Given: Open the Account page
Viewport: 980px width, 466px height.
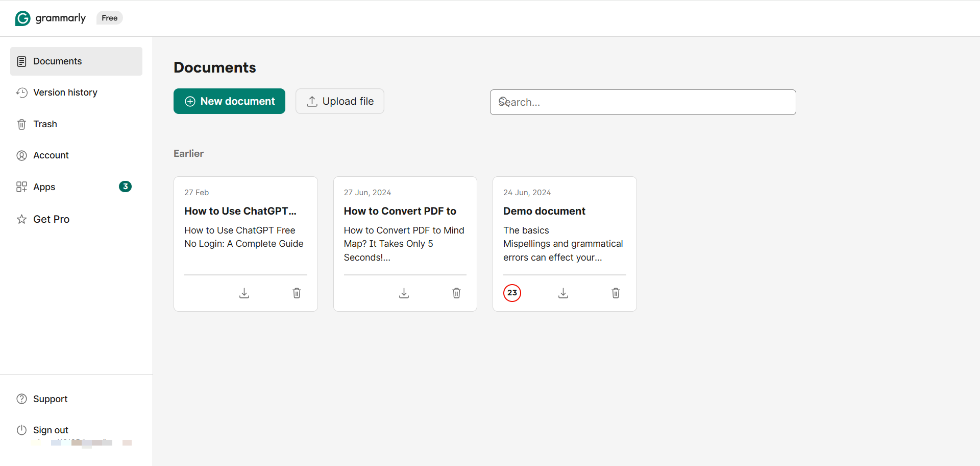Looking at the screenshot, I should coord(51,155).
